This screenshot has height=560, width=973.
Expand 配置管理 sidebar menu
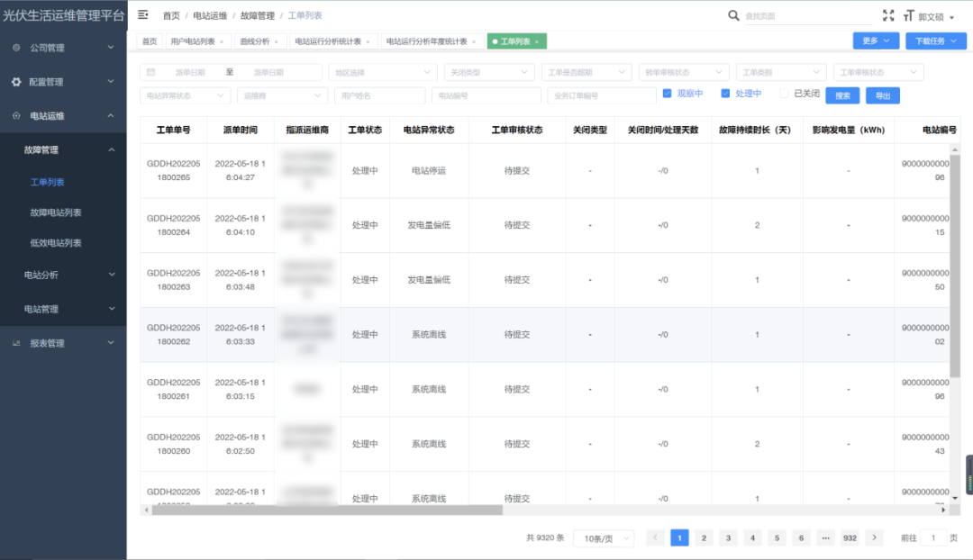point(63,82)
